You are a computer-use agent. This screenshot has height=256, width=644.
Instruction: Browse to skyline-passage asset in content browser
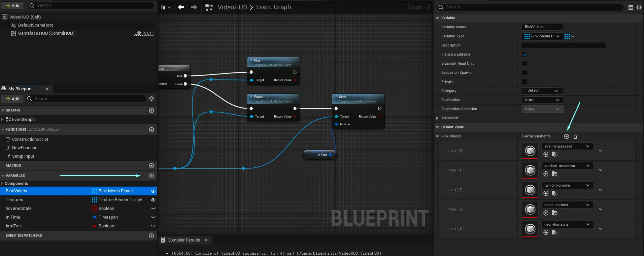click(x=555, y=154)
